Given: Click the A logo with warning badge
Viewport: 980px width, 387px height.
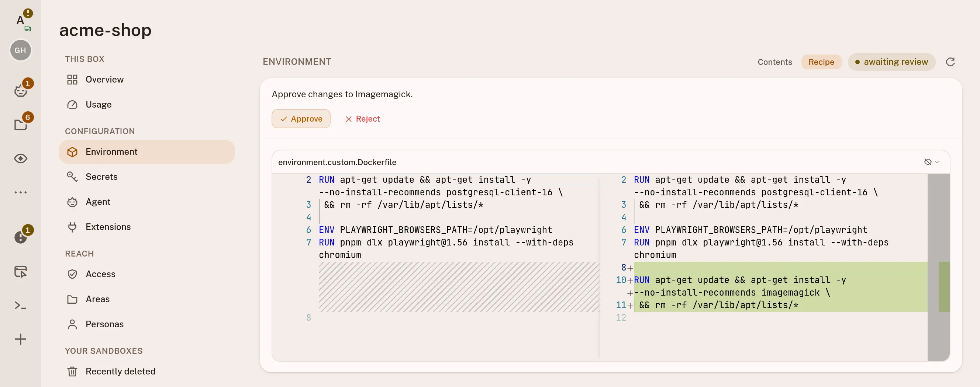Looking at the screenshot, I should (21, 20).
